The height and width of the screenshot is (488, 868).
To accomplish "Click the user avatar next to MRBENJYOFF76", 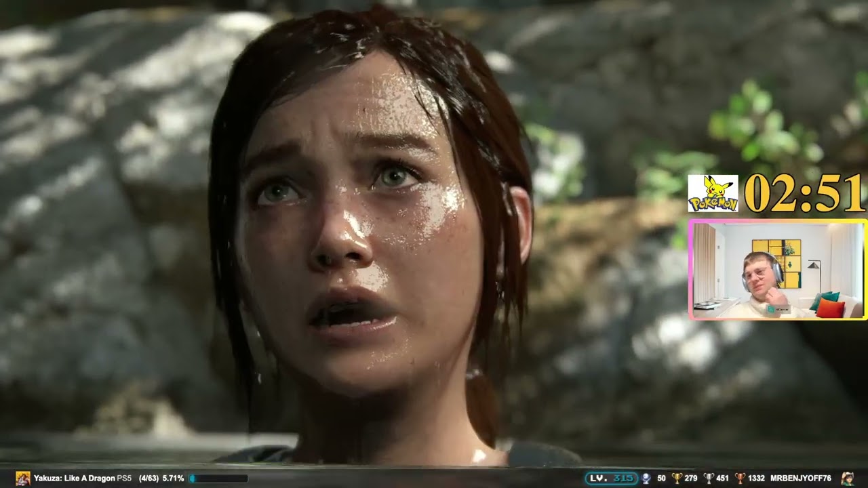I will (x=848, y=479).
